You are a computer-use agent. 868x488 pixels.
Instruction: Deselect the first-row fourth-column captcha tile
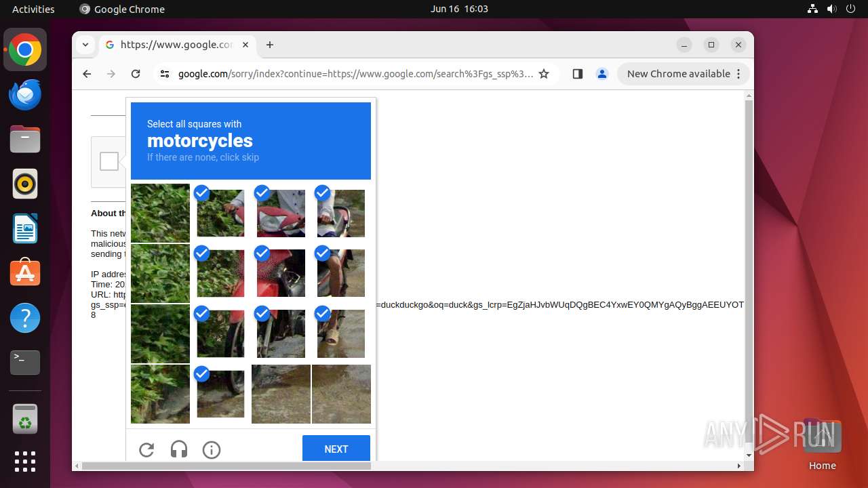click(341, 213)
